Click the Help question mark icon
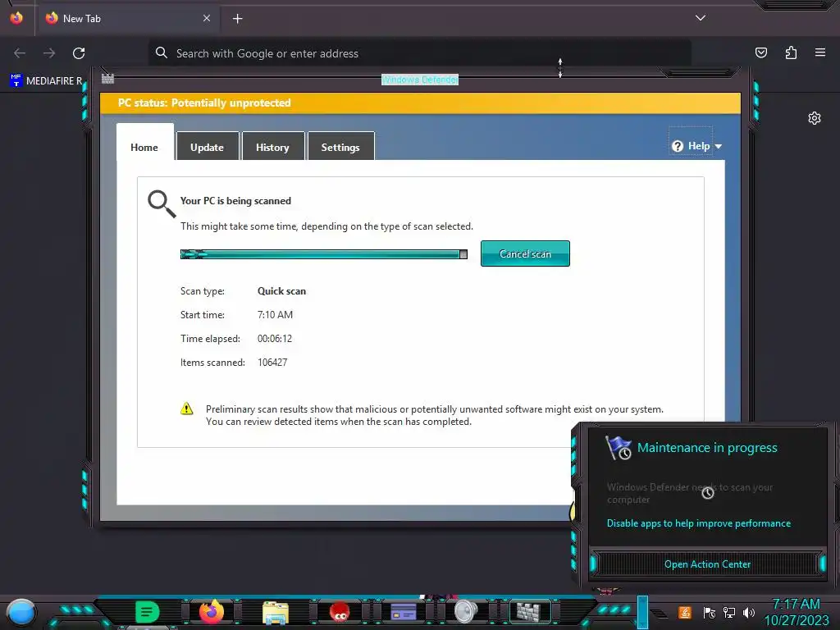 click(677, 146)
